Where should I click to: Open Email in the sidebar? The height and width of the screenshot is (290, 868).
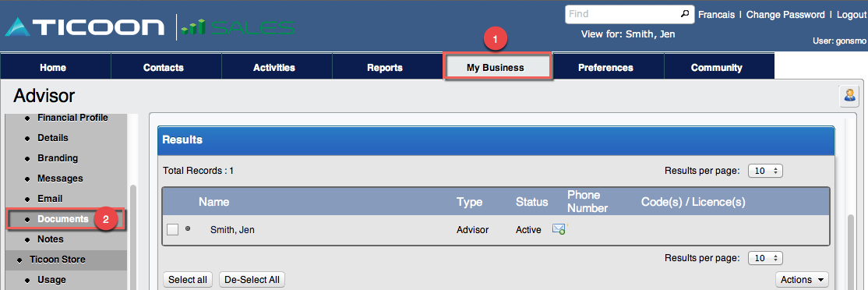click(50, 199)
